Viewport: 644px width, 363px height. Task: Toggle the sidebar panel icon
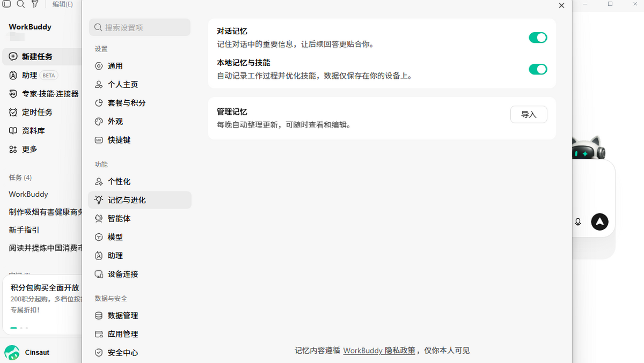[7, 4]
